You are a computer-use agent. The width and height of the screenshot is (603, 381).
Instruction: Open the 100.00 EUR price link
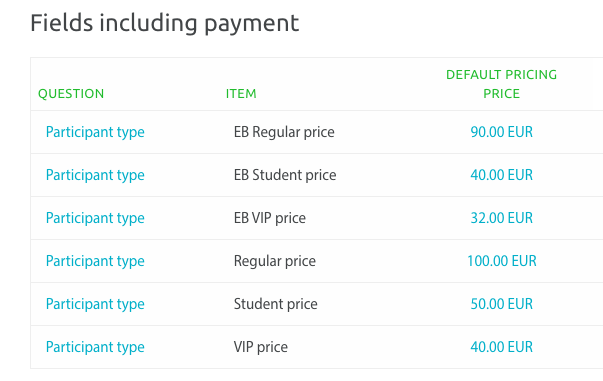(501, 261)
